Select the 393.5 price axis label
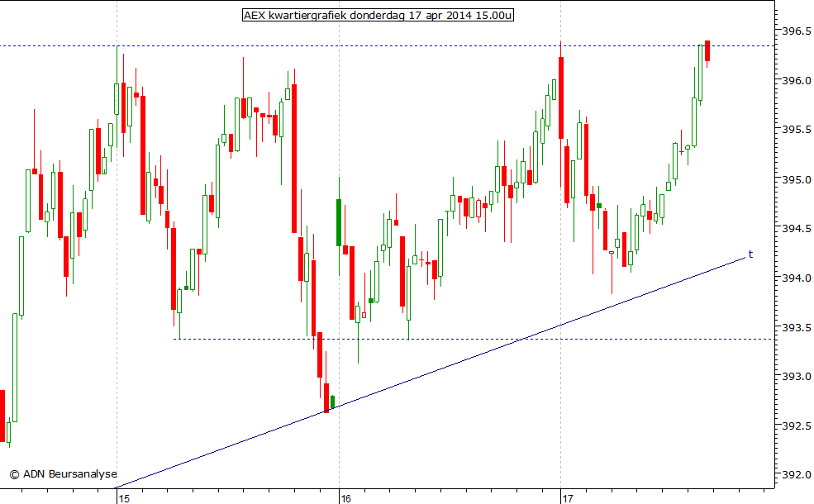Viewport: 814px width, 504px height. pos(797,327)
